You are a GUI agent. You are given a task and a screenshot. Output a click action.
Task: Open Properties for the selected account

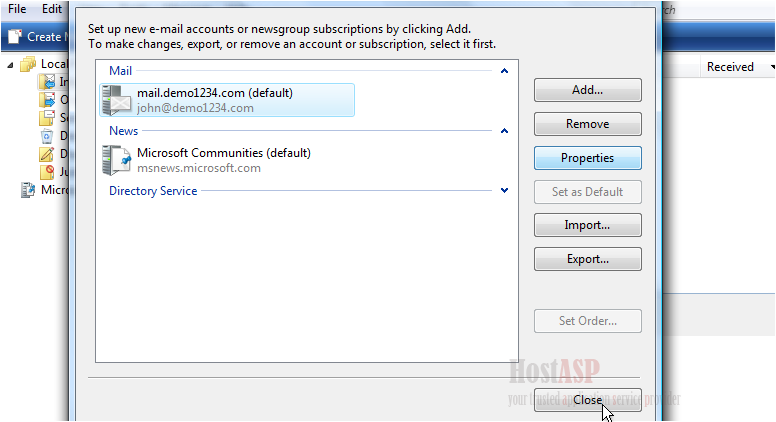[x=587, y=158]
